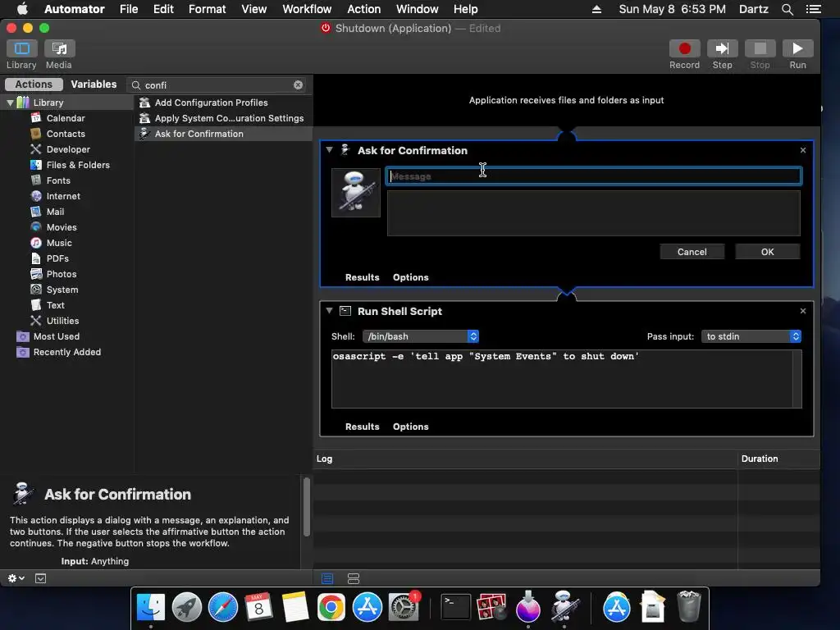Toggle the Library panel toolbar button
The width and height of the screenshot is (840, 630).
point(21,48)
